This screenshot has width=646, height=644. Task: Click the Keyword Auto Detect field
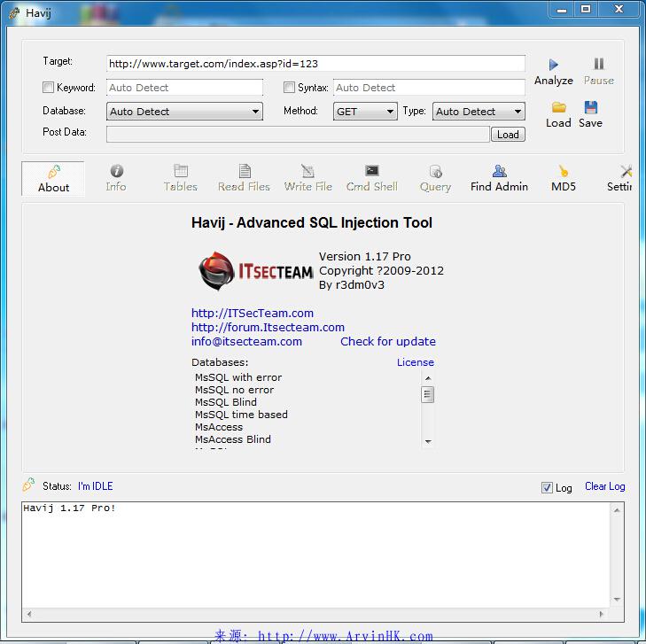pos(184,88)
